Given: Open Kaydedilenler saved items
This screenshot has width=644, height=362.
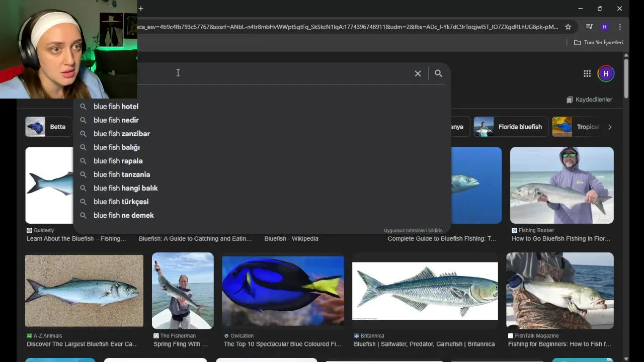Looking at the screenshot, I should [x=589, y=100].
